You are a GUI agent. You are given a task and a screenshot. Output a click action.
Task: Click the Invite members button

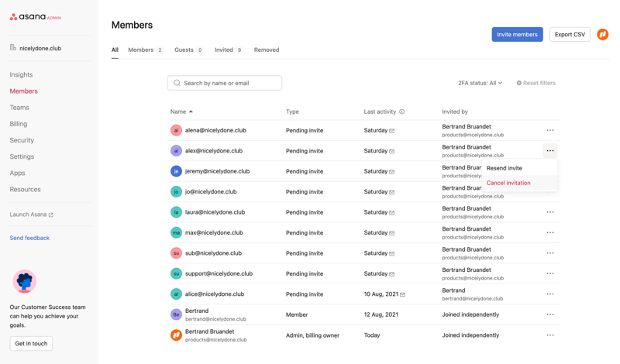coord(517,34)
